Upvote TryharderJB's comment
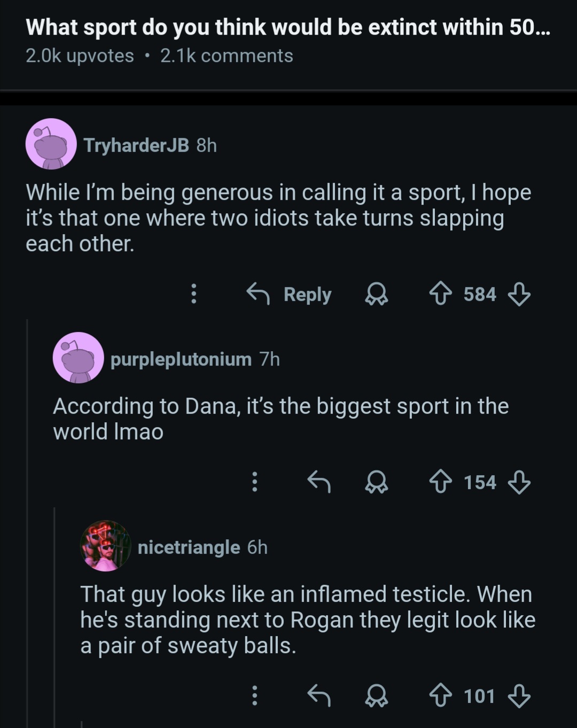Viewport: 577px width, 728px height. tap(441, 295)
